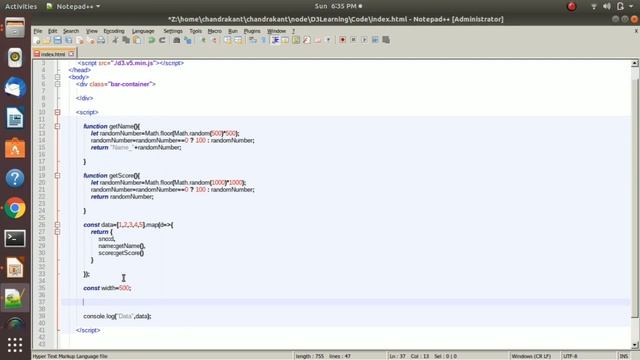Click the Zoom Out toolbar icon
The width and height of the screenshot is (640, 360).
[215, 40]
